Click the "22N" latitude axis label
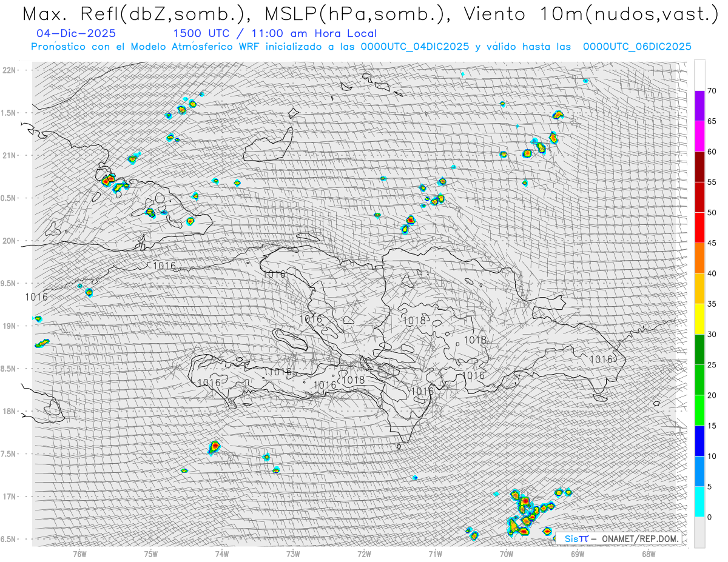Screen dimensions: 728x562 [x=10, y=70]
